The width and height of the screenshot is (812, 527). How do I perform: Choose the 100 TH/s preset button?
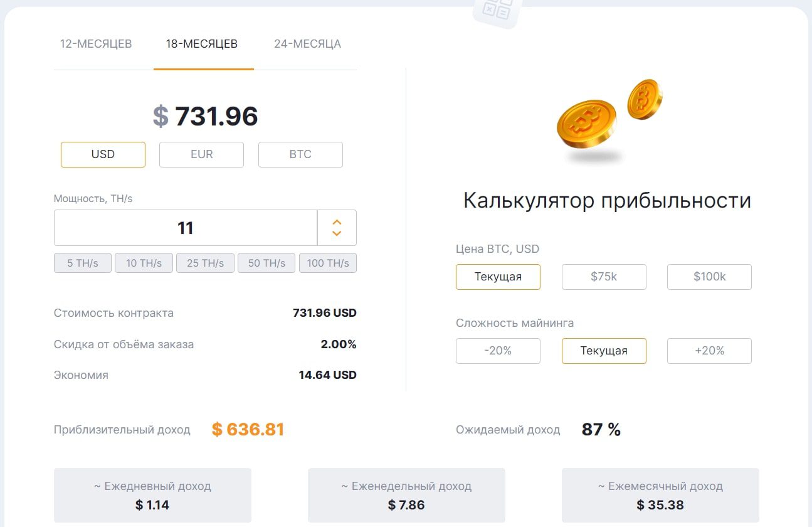[x=328, y=263]
